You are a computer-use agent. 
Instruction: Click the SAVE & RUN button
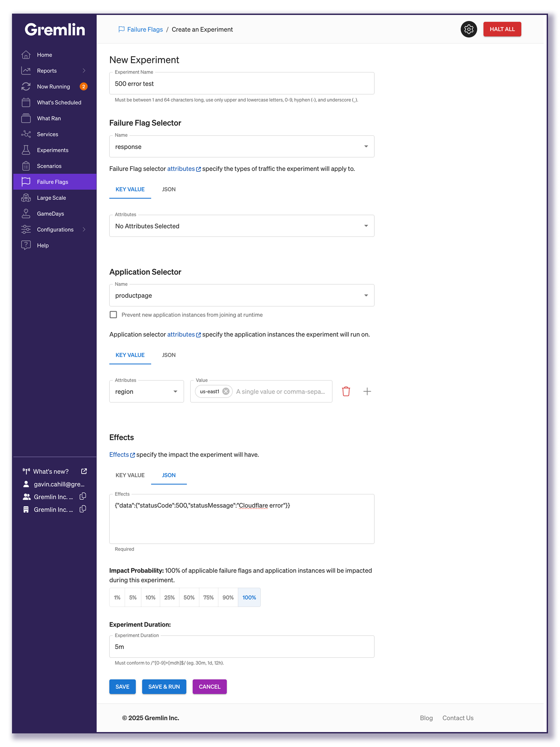coord(164,686)
